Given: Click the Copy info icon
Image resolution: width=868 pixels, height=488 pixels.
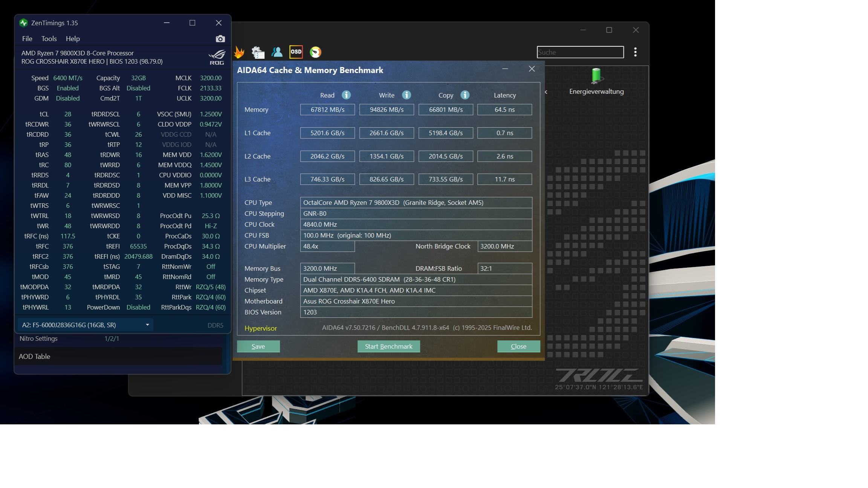Looking at the screenshot, I should pyautogui.click(x=465, y=95).
